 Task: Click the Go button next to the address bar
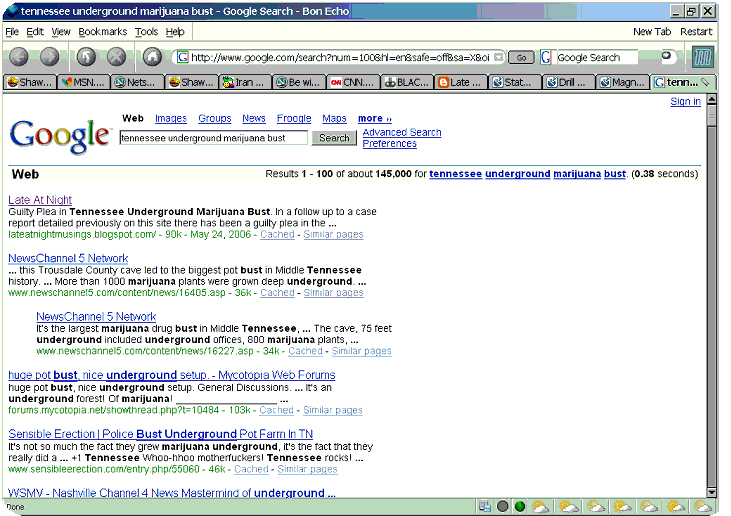click(x=521, y=57)
